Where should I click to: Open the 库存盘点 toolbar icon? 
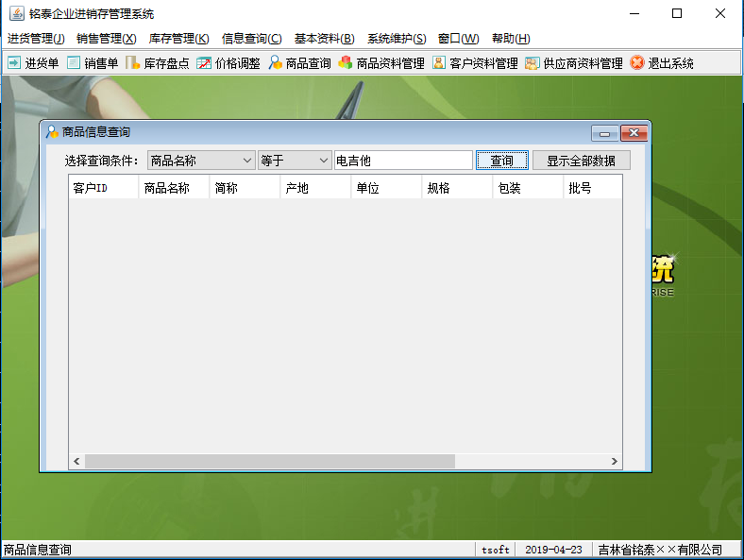click(x=132, y=62)
